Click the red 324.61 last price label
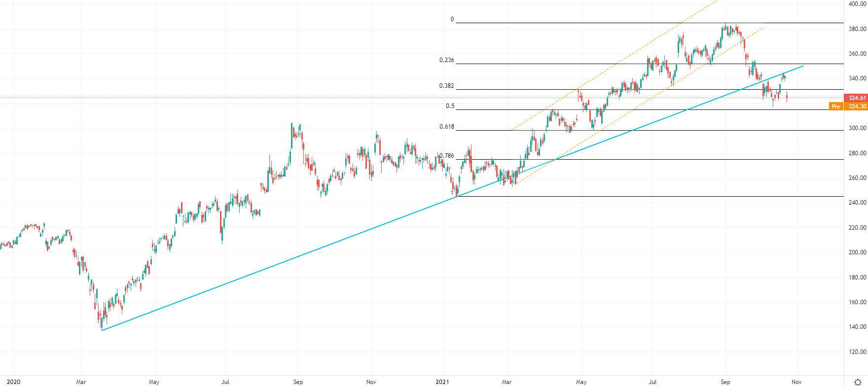This screenshot has height=386, width=868. point(856,98)
